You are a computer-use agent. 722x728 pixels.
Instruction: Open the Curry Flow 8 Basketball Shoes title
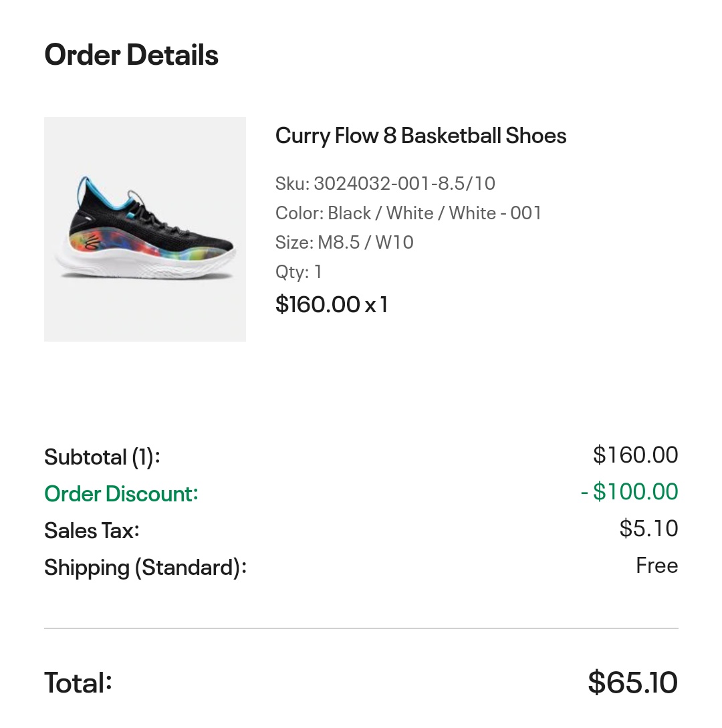click(x=420, y=136)
